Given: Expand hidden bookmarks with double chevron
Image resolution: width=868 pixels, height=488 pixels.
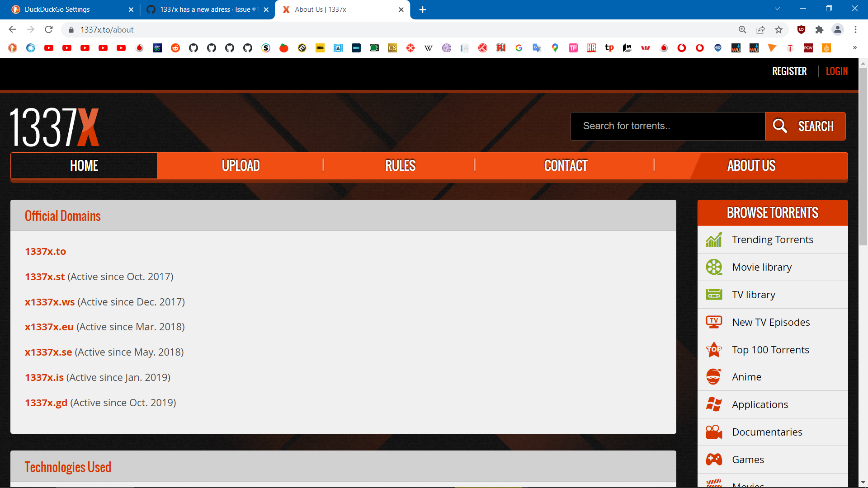Looking at the screenshot, I should click(854, 48).
